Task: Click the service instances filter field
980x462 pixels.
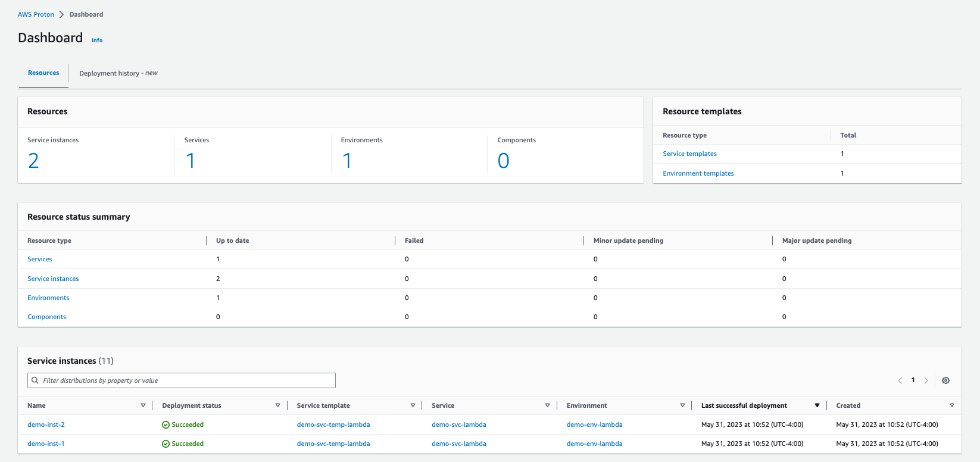Action: [182, 380]
